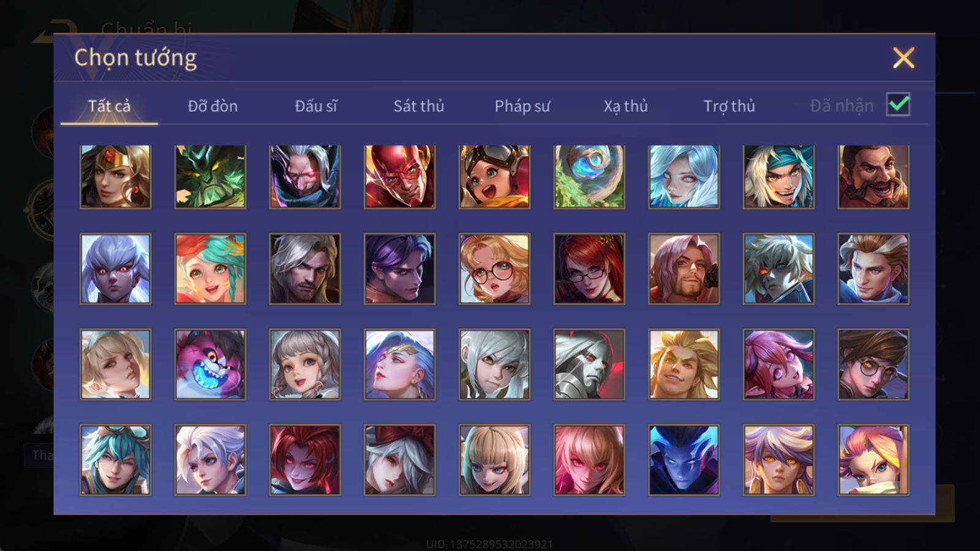Open the Sát thủ tab

pyautogui.click(x=418, y=107)
